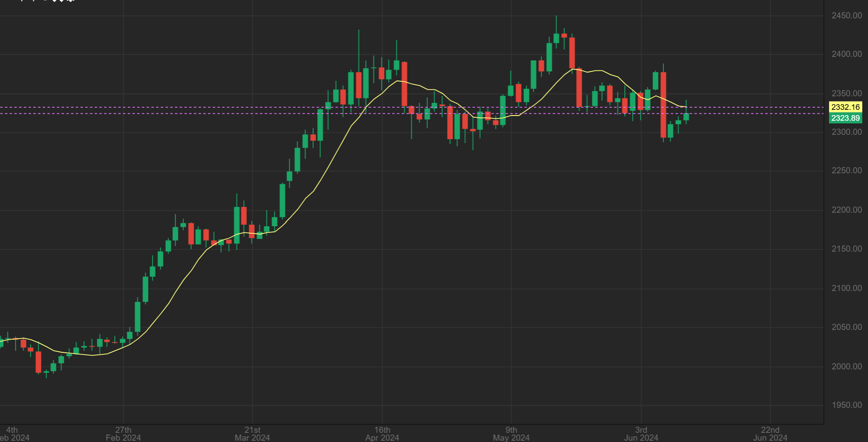Select the 2400.00 price axis label

pos(847,54)
